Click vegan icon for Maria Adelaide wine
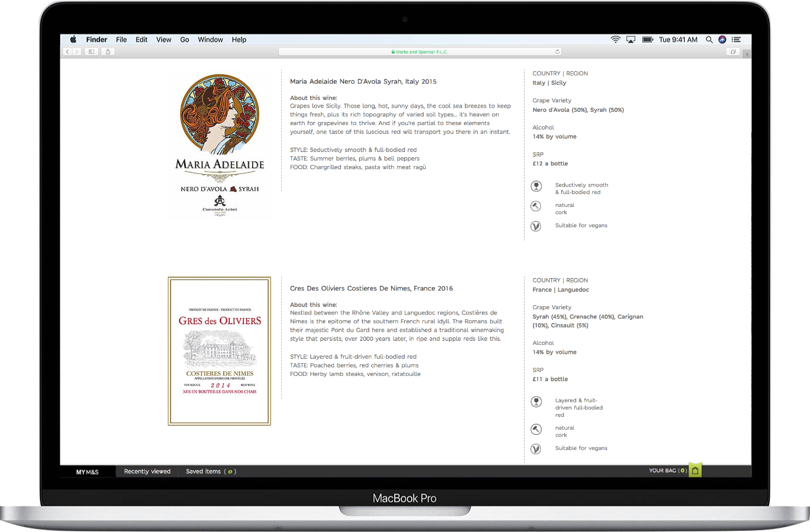The width and height of the screenshot is (810, 532). click(x=536, y=226)
